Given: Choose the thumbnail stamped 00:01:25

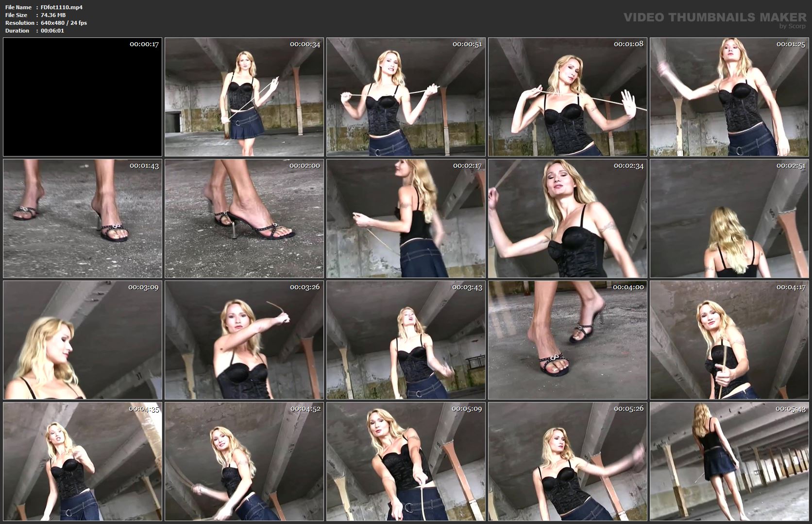Looking at the screenshot, I should pos(729,97).
